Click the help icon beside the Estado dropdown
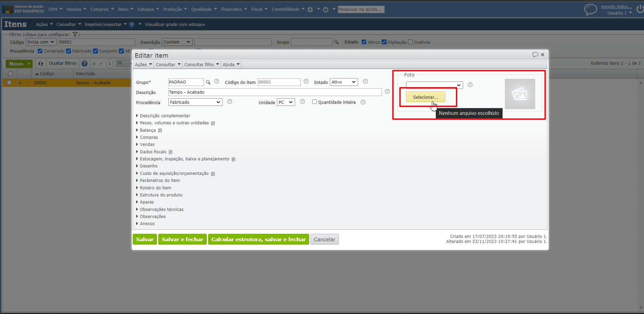The image size is (644, 314). click(365, 82)
